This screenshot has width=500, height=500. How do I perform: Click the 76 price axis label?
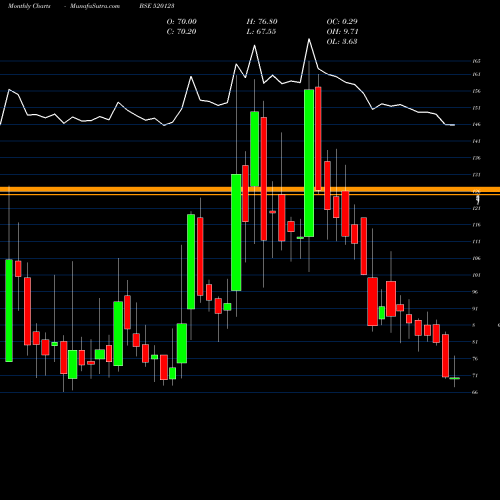476,359
